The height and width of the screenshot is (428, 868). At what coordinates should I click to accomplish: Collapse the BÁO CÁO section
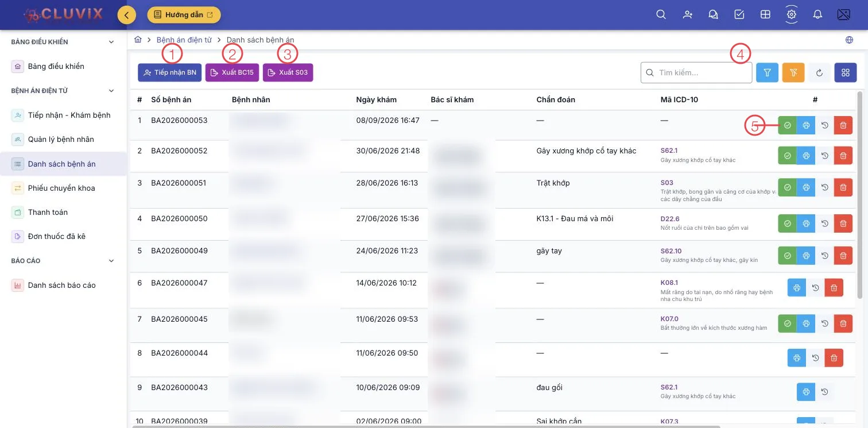[x=111, y=261]
